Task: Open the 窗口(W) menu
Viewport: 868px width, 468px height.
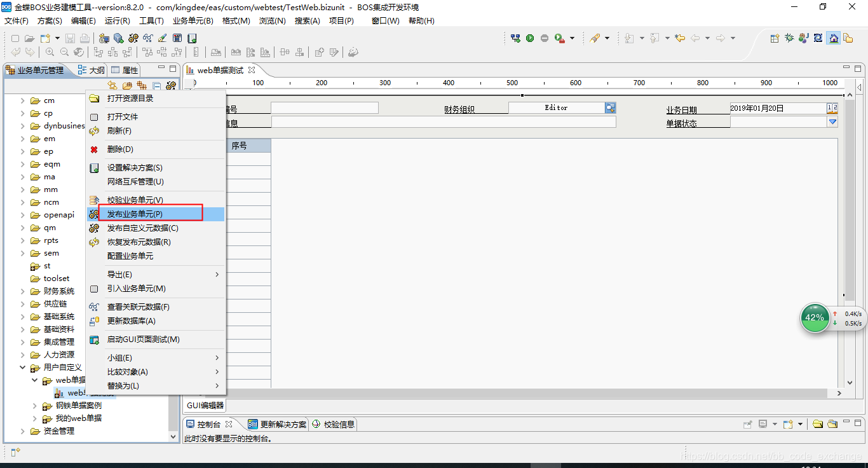Action: [386, 21]
